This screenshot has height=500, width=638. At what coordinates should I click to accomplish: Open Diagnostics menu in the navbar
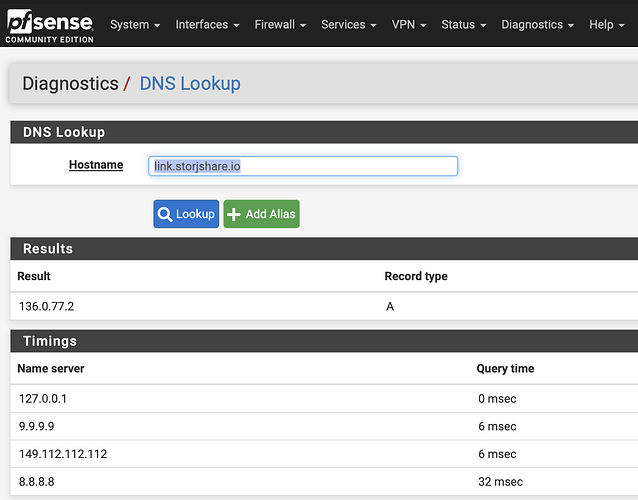[537, 24]
